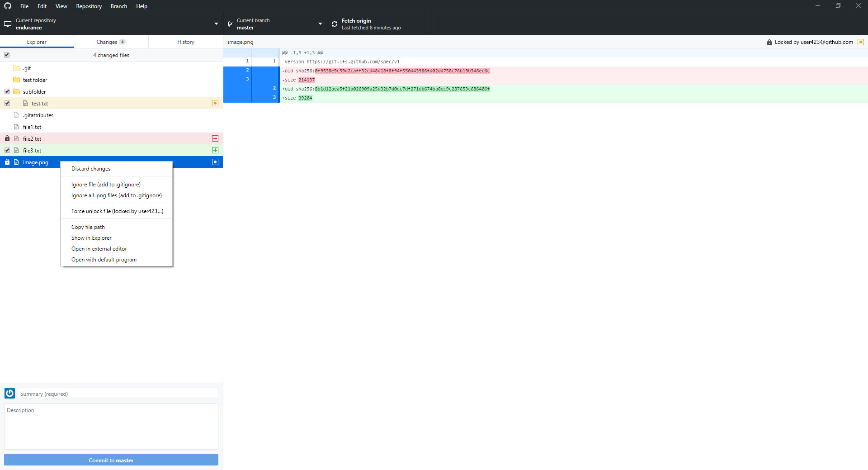
Task: Uncheck the test.txt checkbox
Action: (7, 103)
